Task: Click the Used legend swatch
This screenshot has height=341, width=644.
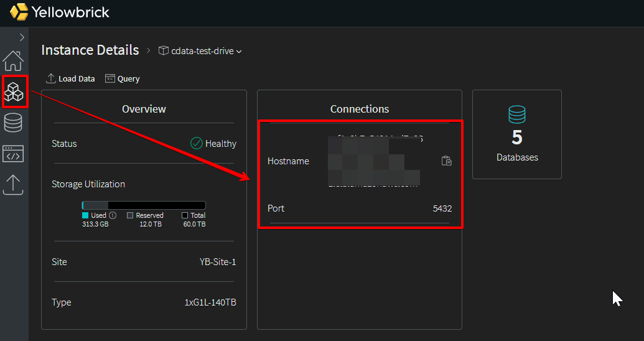Action: point(85,215)
